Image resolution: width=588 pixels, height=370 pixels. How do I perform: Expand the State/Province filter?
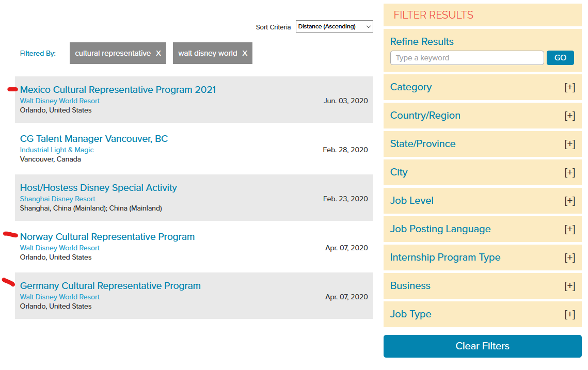[x=569, y=144]
